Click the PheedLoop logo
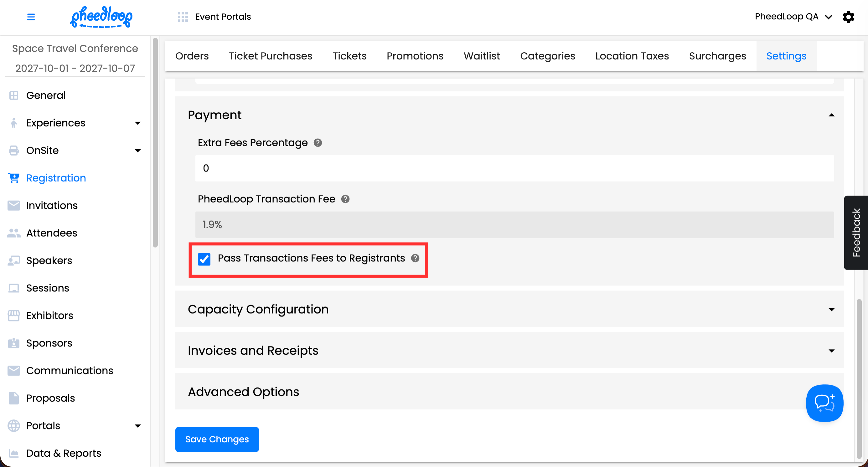The width and height of the screenshot is (868, 467). coord(101,17)
